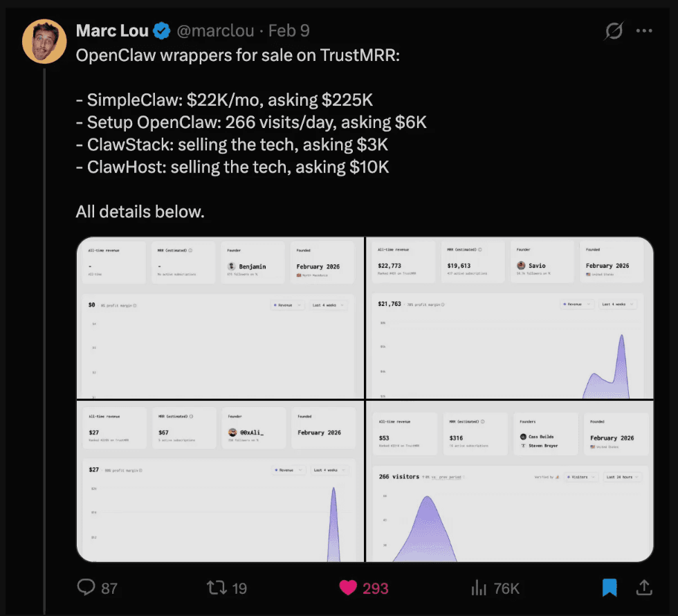Click the share upload icon
The height and width of the screenshot is (616, 678).
644,587
